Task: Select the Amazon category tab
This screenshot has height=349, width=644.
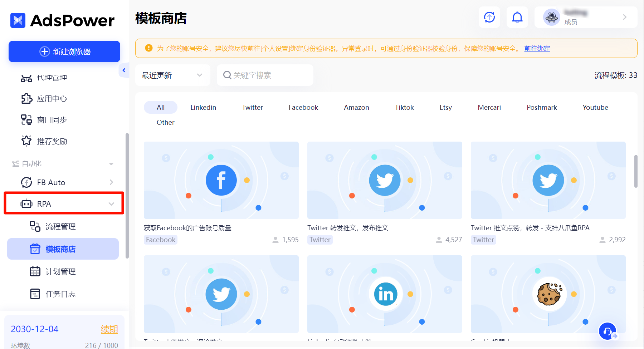Action: tap(356, 107)
